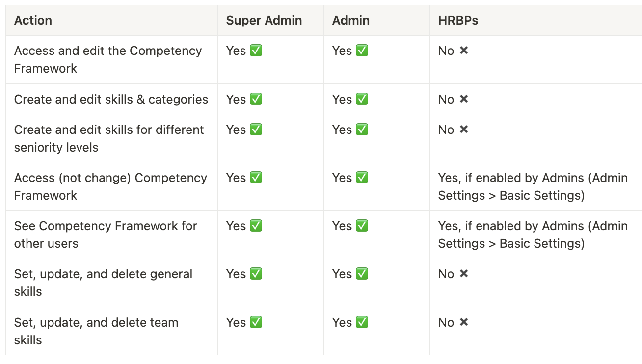Screen dimensions: 642x364
Task: Click the 'Set, update, and delete team skills' cell
Action: click(x=111, y=331)
